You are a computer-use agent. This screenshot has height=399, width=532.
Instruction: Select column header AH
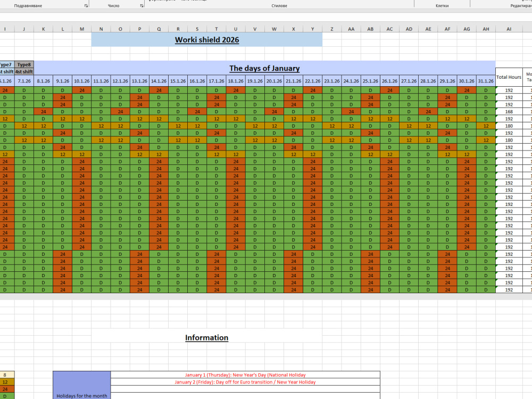(x=486, y=29)
